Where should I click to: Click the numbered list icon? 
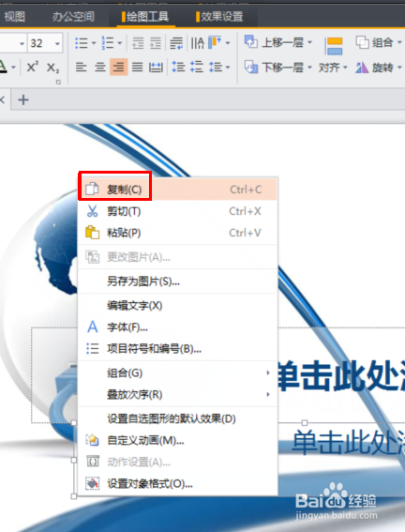(108, 43)
